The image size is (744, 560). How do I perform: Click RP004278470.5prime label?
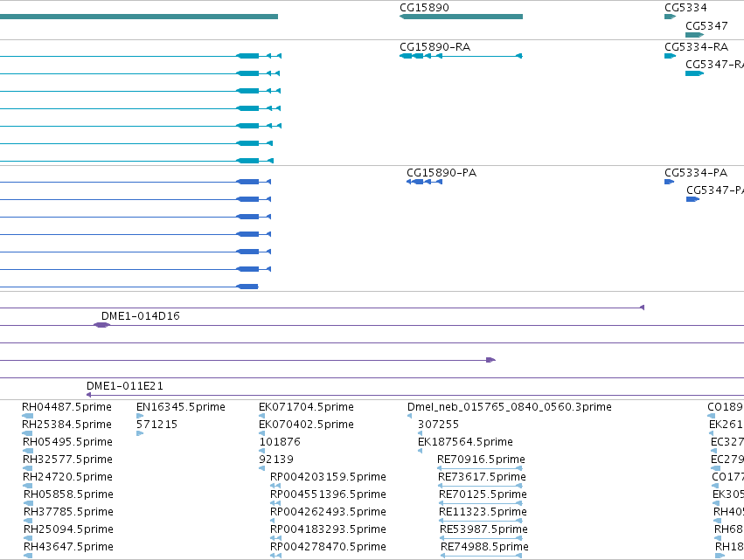(328, 547)
